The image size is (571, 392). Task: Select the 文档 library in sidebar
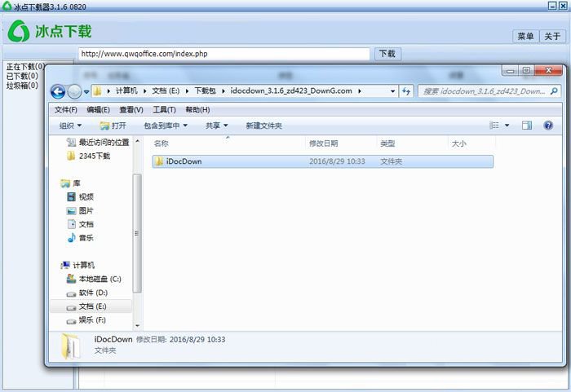pyautogui.click(x=81, y=224)
